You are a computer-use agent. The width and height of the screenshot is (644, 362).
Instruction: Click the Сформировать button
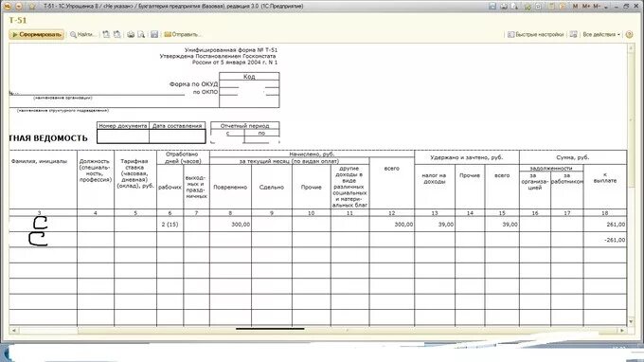37,34
